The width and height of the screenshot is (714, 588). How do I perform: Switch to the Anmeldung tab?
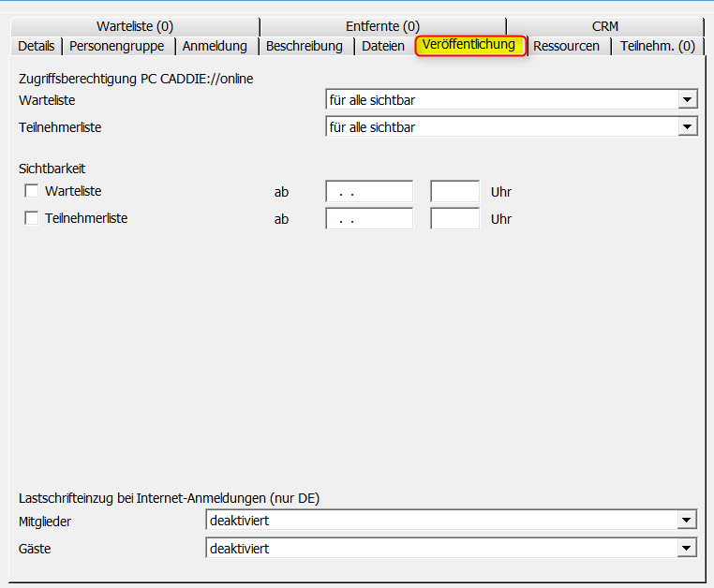[215, 46]
